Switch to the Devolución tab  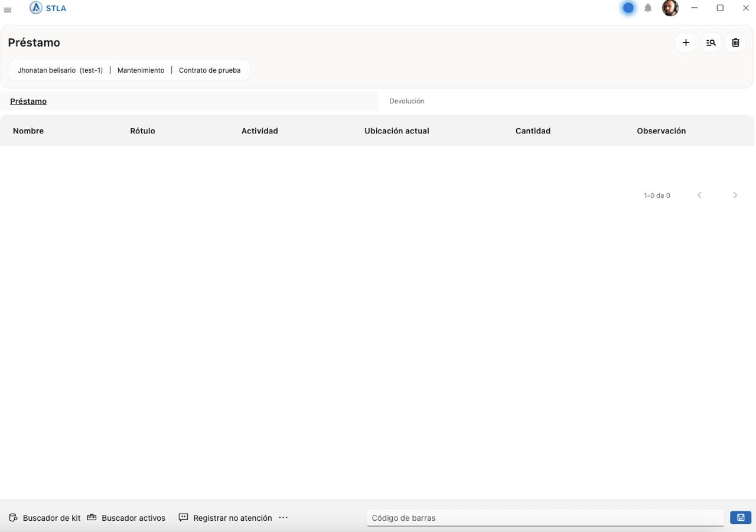click(406, 101)
